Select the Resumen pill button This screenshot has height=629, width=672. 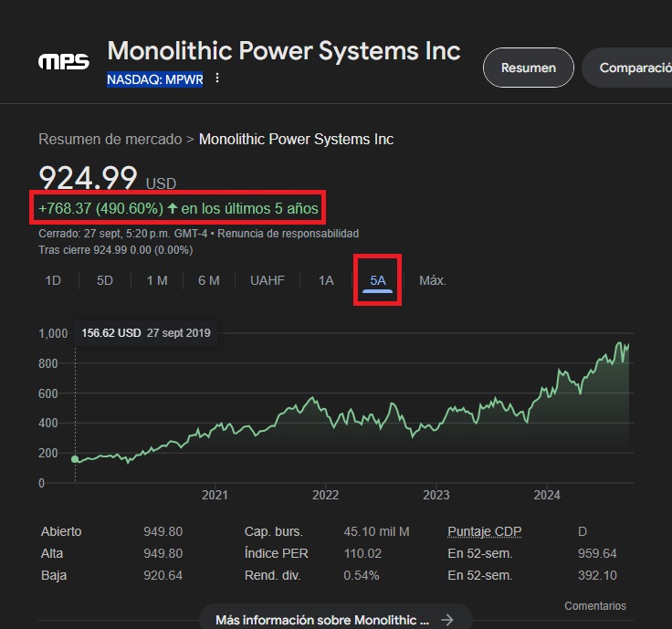[528, 68]
